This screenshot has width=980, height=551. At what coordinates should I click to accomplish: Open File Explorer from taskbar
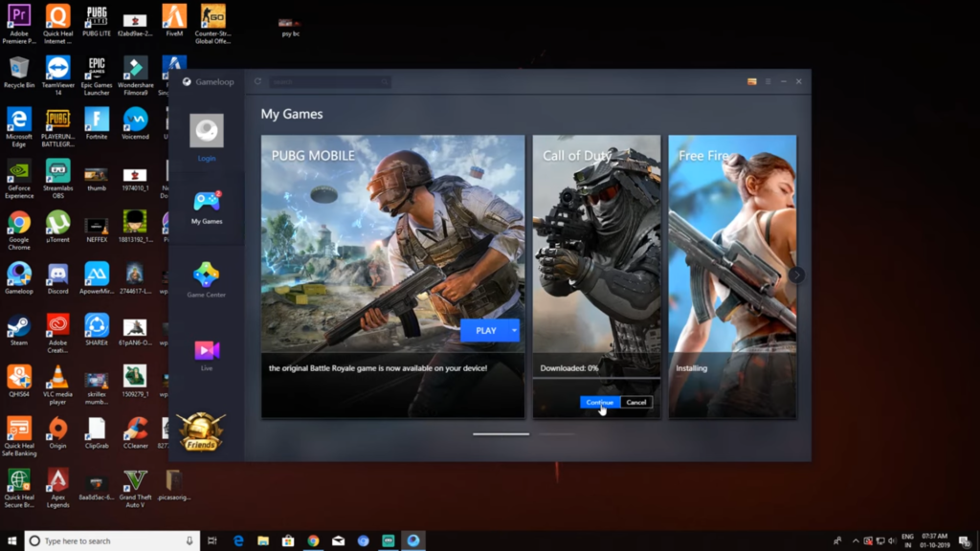click(x=263, y=541)
